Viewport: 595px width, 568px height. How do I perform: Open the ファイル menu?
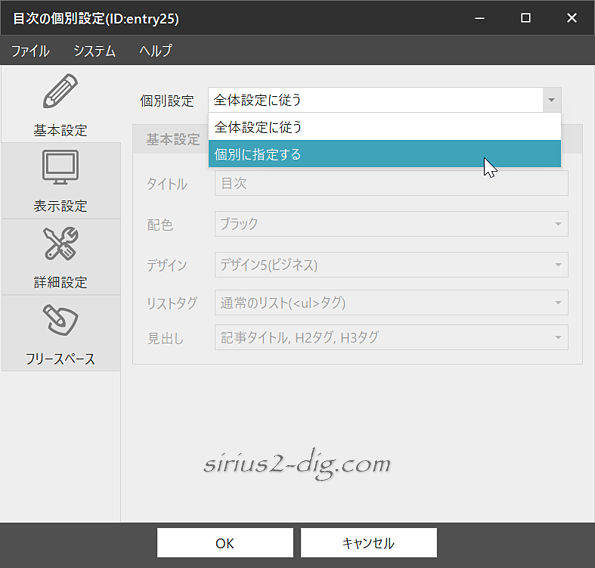tap(30, 51)
